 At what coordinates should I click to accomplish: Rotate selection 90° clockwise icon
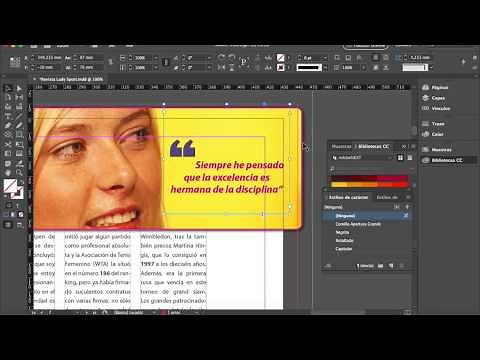click(x=221, y=58)
